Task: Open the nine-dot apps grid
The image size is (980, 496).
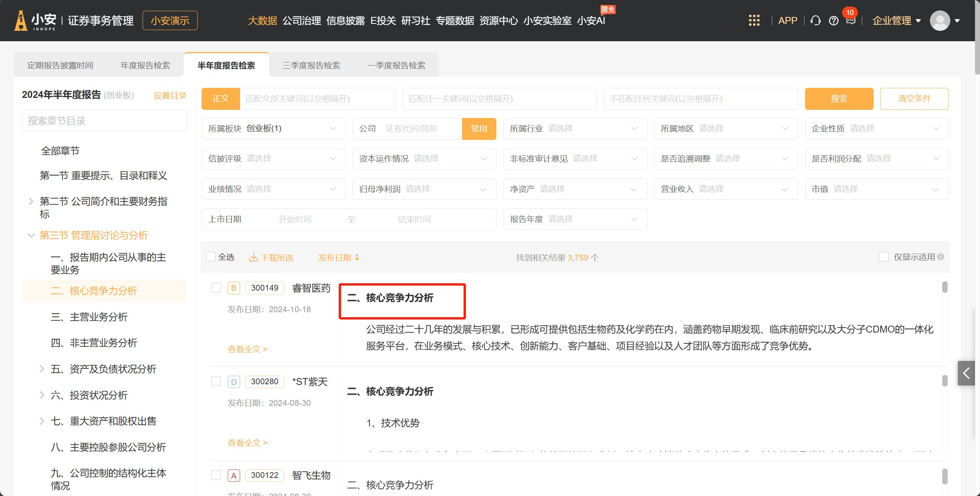Action: (754, 20)
